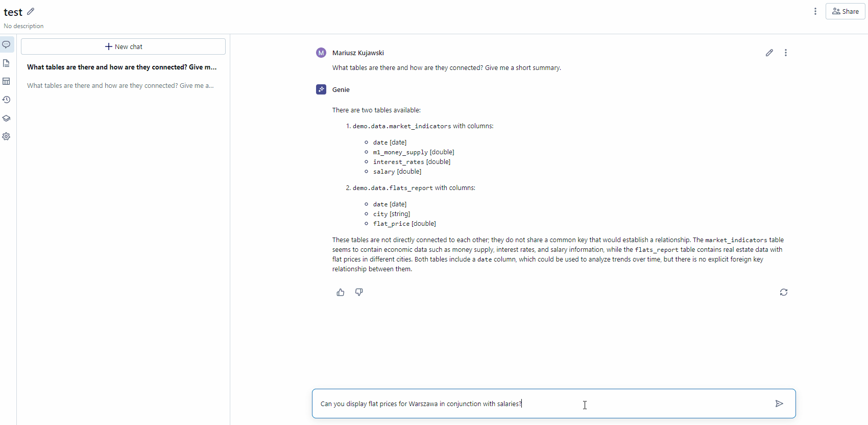Start a New chat
The height and width of the screenshot is (425, 868).
click(x=123, y=46)
